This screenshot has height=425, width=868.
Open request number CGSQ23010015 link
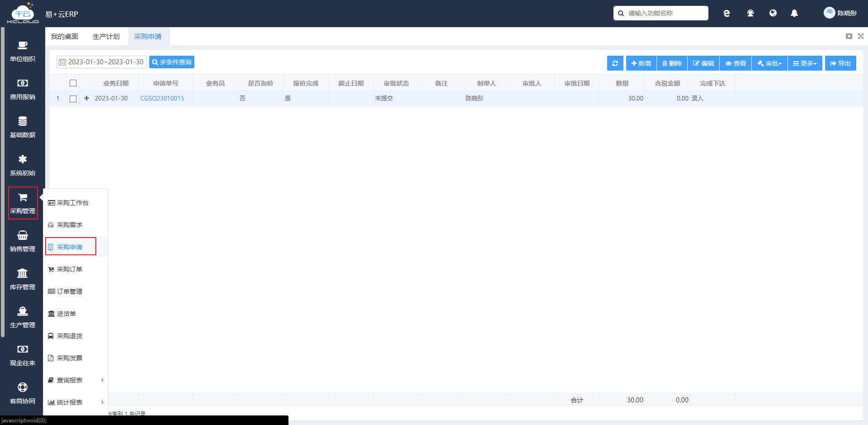point(162,98)
